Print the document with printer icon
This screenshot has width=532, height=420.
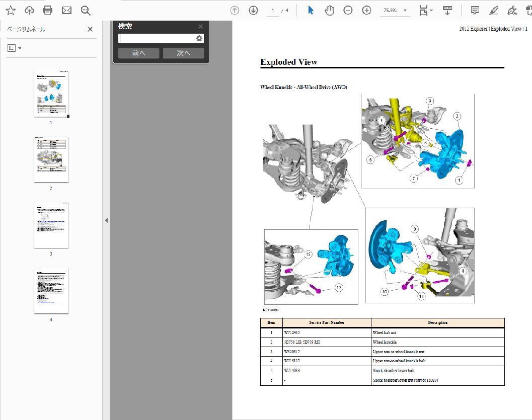(48, 11)
